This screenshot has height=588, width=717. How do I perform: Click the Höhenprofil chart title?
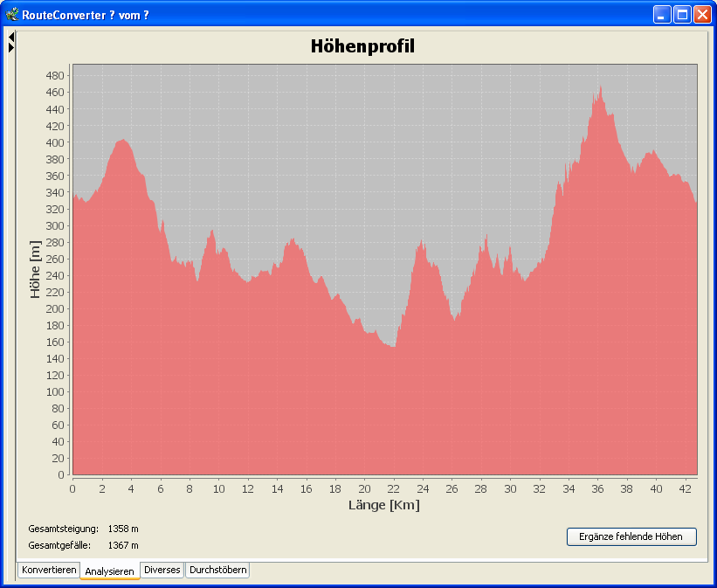tap(362, 45)
